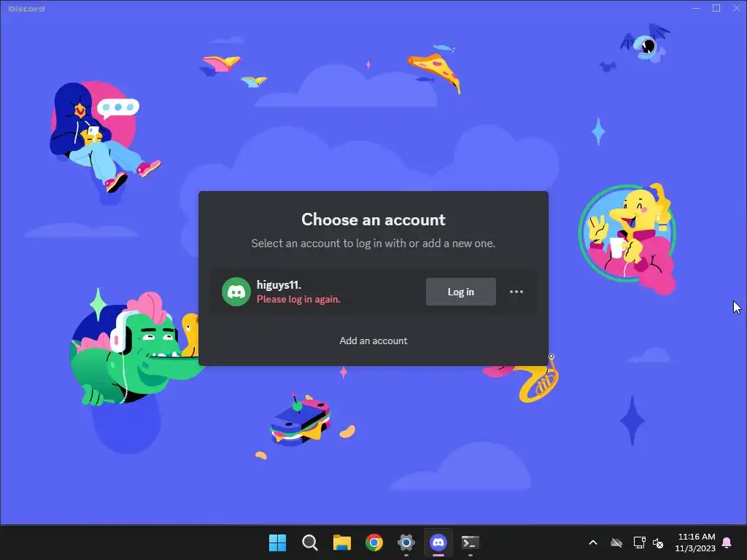Viewport: 747px width, 560px height.
Task: Open the Terminal app from the taskbar
Action: pos(471,542)
